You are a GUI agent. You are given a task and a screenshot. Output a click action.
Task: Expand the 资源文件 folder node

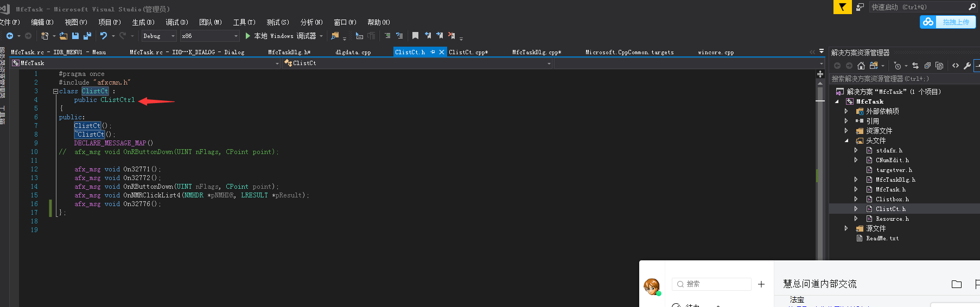846,131
